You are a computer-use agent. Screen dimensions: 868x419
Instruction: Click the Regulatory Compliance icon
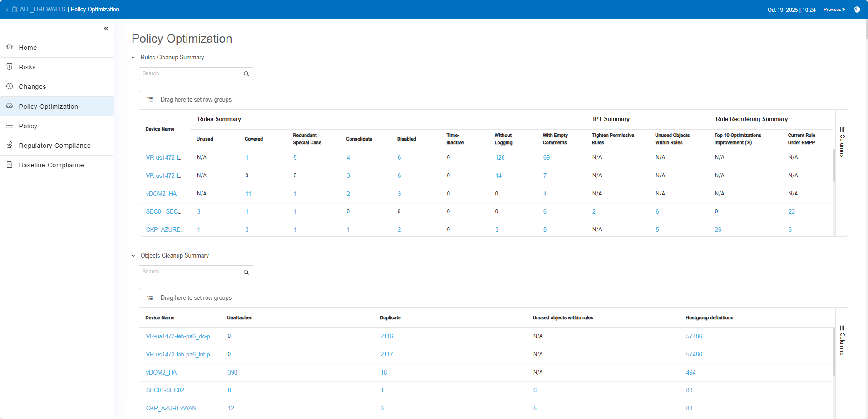tap(10, 145)
